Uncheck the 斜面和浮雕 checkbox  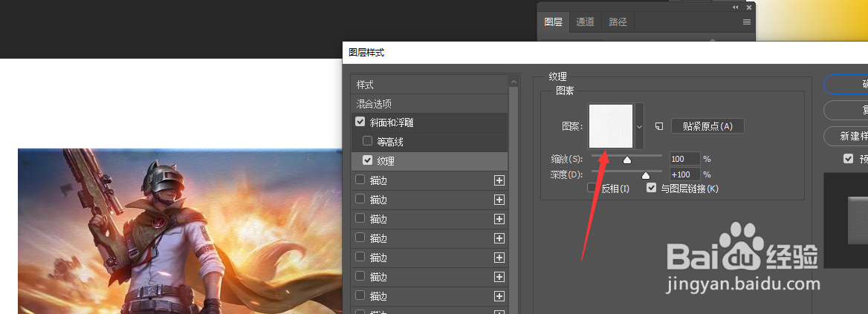pyautogui.click(x=360, y=122)
